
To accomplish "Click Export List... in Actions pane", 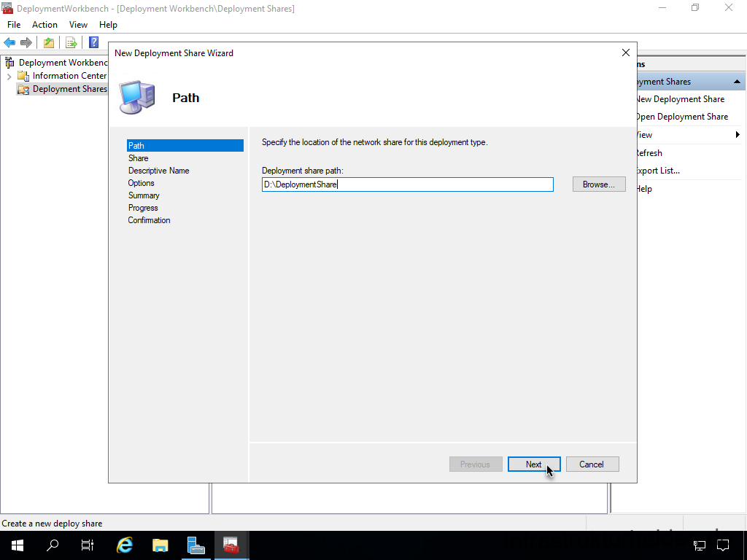I will pyautogui.click(x=657, y=171).
